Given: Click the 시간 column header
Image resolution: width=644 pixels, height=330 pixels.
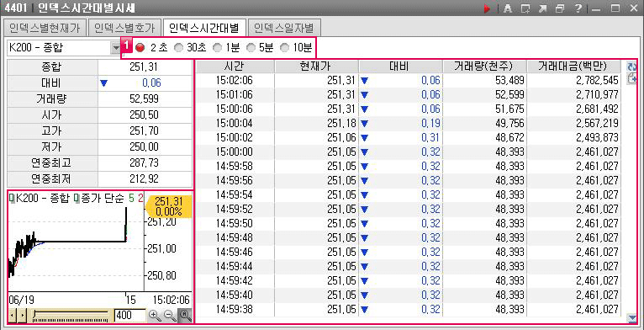Looking at the screenshot, I should pyautogui.click(x=235, y=67).
